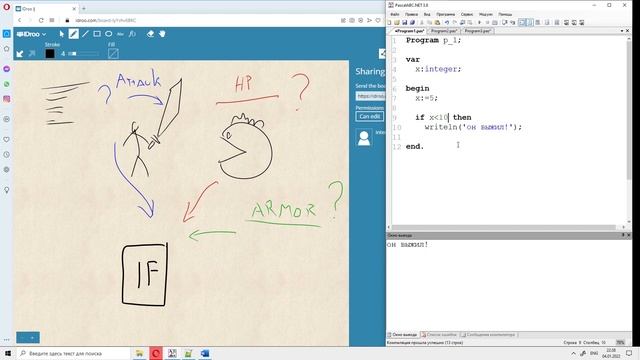The height and width of the screenshot is (360, 640).
Task: Click the user avatar in Sharing panel
Action: tap(364, 138)
